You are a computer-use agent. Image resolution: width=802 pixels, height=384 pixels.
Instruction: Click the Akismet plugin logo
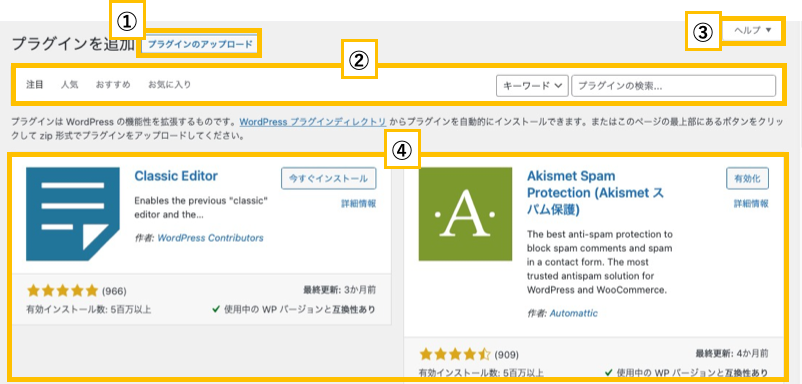point(465,214)
